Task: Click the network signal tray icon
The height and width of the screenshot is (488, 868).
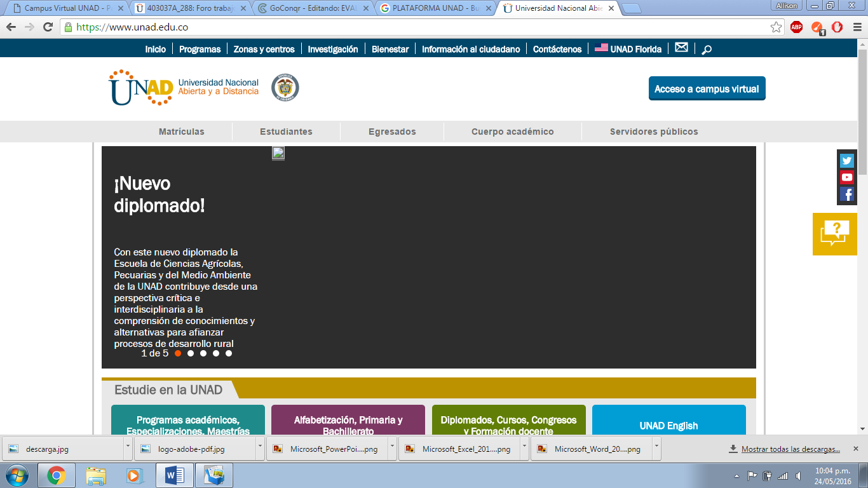Action: [x=783, y=475]
